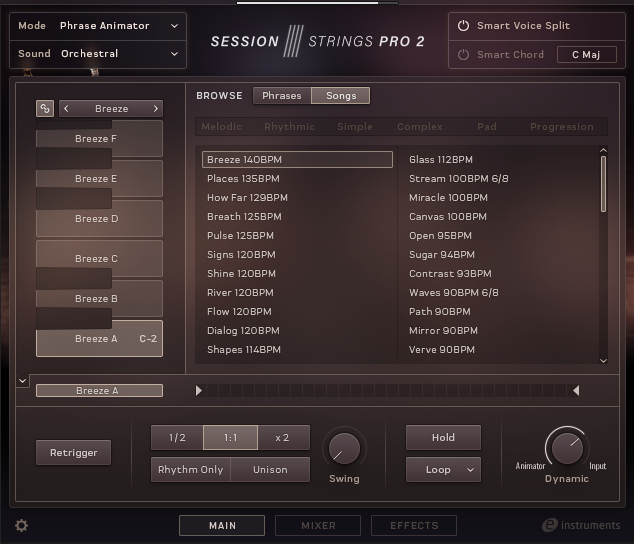Open the EFFECTS page tab
Screen dimensions: 634x544
414,525
